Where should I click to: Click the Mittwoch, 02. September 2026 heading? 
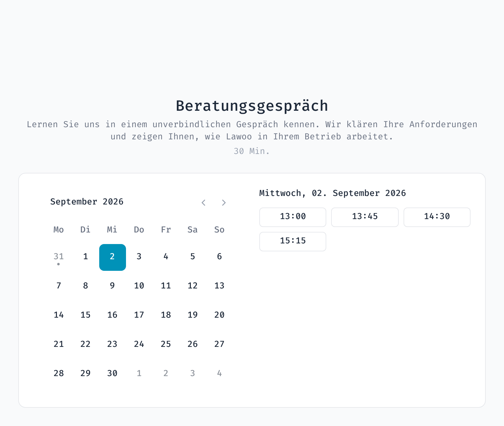coord(333,193)
